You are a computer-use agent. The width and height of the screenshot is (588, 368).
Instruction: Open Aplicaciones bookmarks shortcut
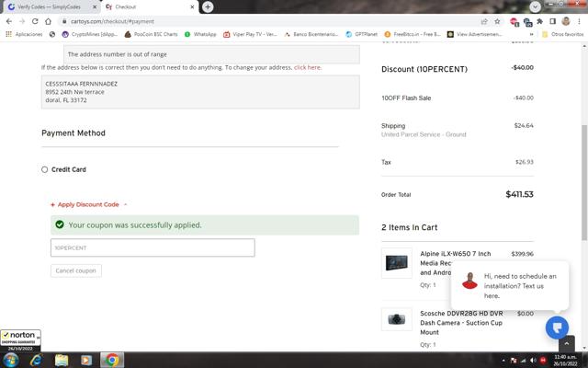coord(25,34)
